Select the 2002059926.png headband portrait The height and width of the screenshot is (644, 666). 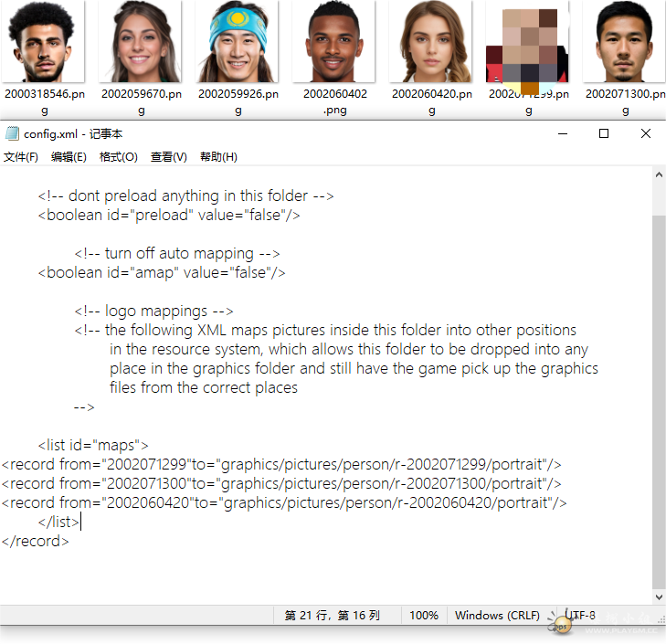tap(238, 42)
